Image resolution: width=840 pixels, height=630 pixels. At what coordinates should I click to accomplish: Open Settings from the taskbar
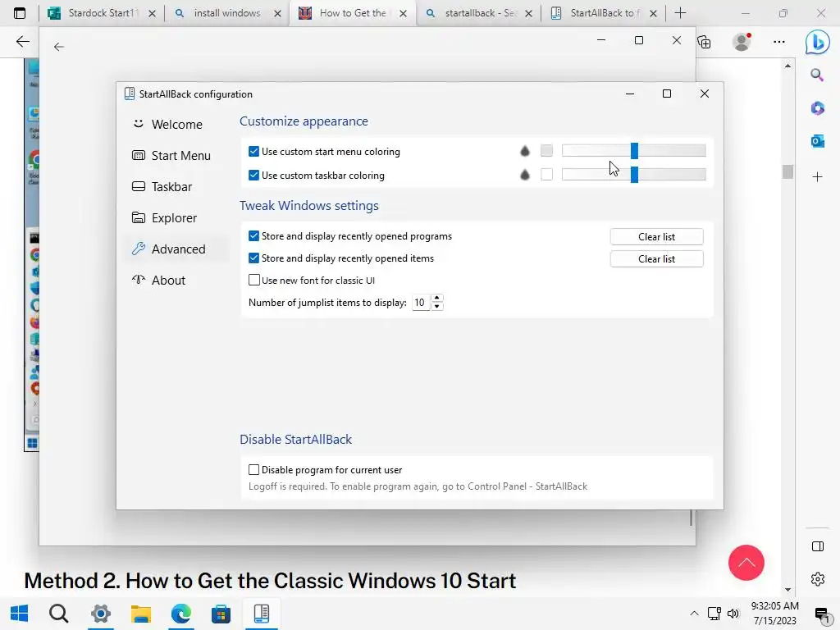click(100, 614)
